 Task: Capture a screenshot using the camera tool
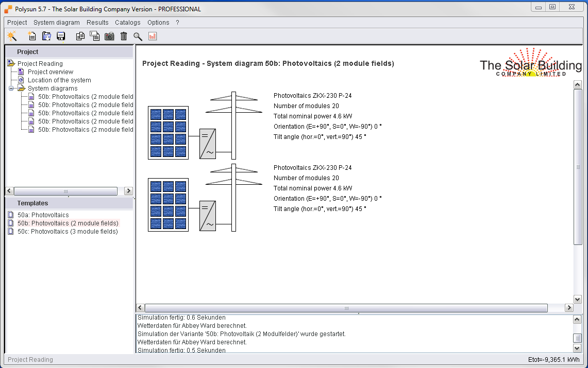(109, 36)
